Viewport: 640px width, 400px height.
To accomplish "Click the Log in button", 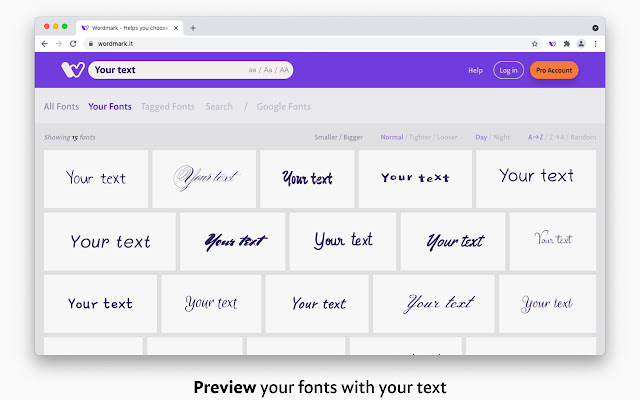I will 508,70.
